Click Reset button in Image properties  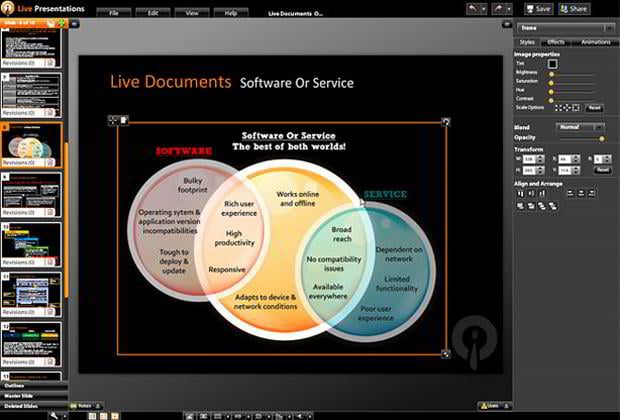[x=594, y=107]
